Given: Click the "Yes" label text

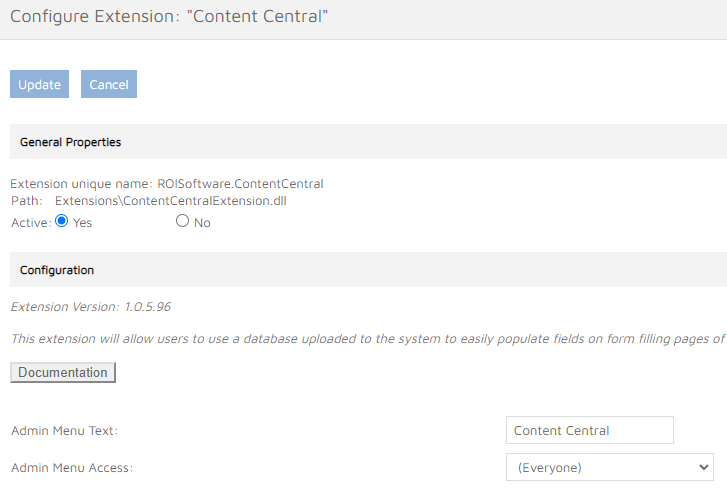Looking at the screenshot, I should pos(82,222).
